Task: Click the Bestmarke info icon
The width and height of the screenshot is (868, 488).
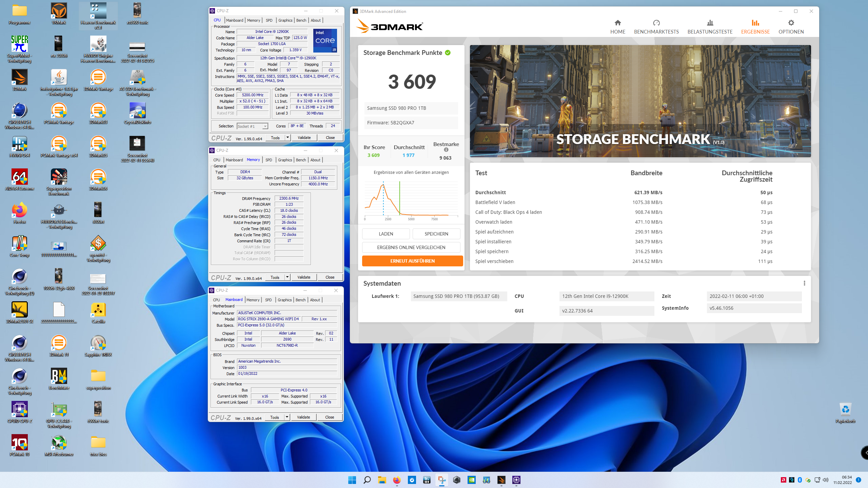Action: pyautogui.click(x=446, y=150)
